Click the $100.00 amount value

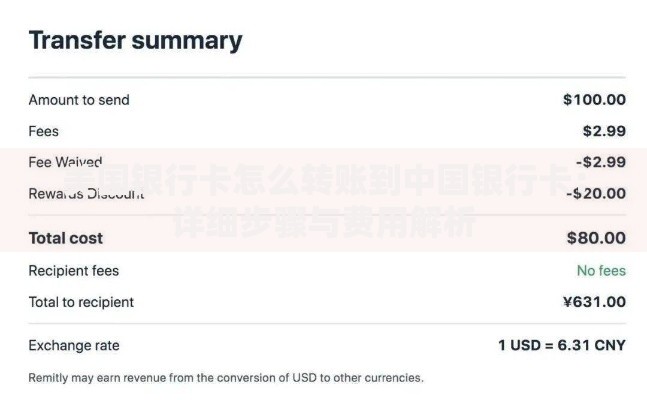[x=594, y=99]
